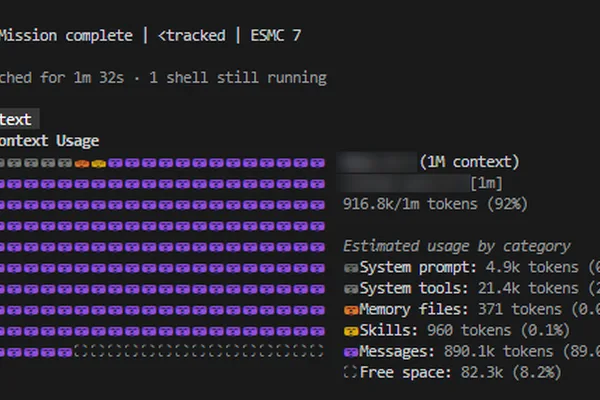This screenshot has width=600, height=400.
Task: Click the Context Usage heading
Action: [x=49, y=141]
